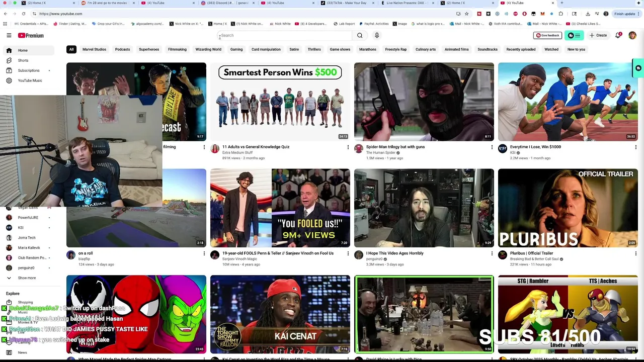This screenshot has height=362, width=644.
Task: Click the Give feedback button
Action: tap(547, 35)
